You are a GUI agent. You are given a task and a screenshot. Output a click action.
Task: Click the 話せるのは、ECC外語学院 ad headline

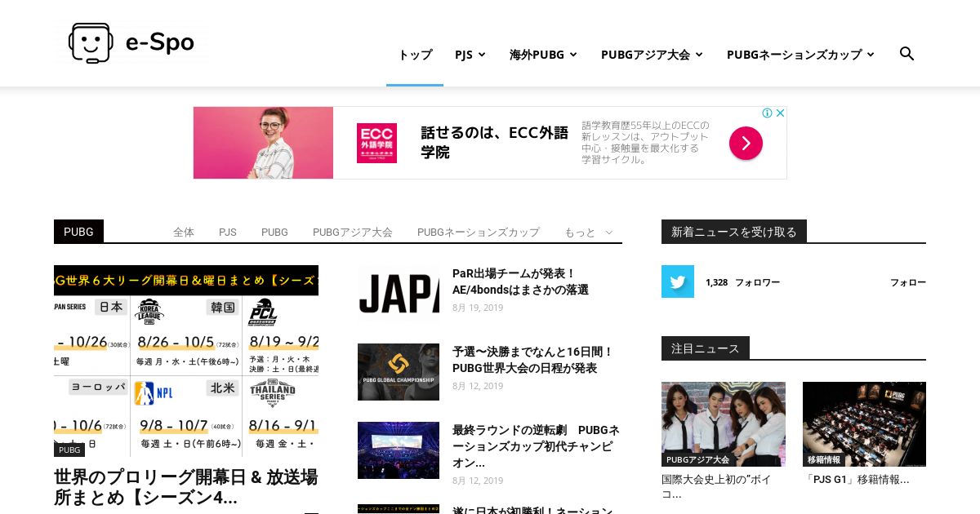pyautogui.click(x=494, y=143)
